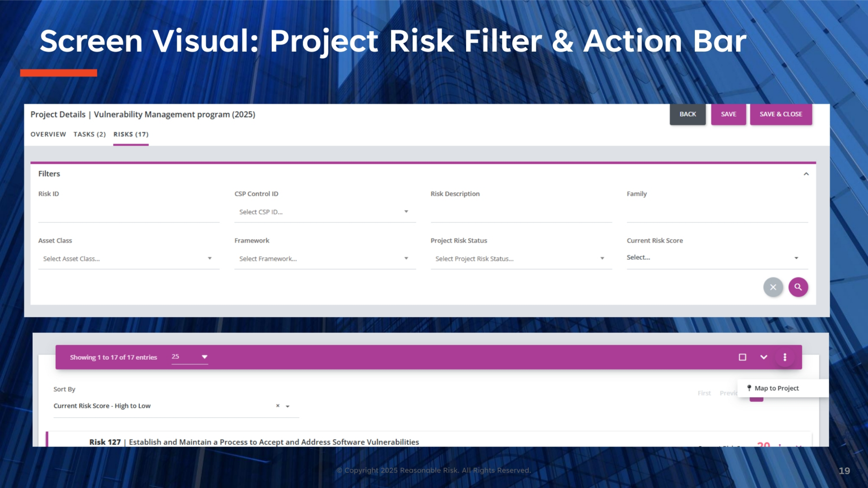Open the three-dot actions menu
This screenshot has height=488, width=868.
[x=785, y=357]
